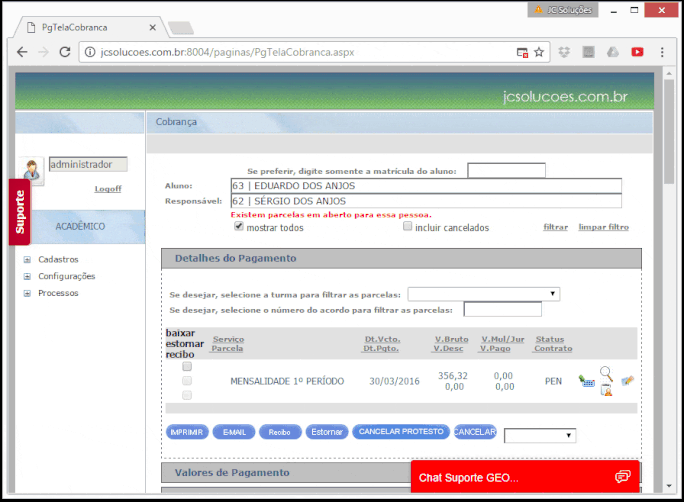Go back with the browser back arrow
Image resolution: width=684 pixels, height=502 pixels.
pos(22,52)
